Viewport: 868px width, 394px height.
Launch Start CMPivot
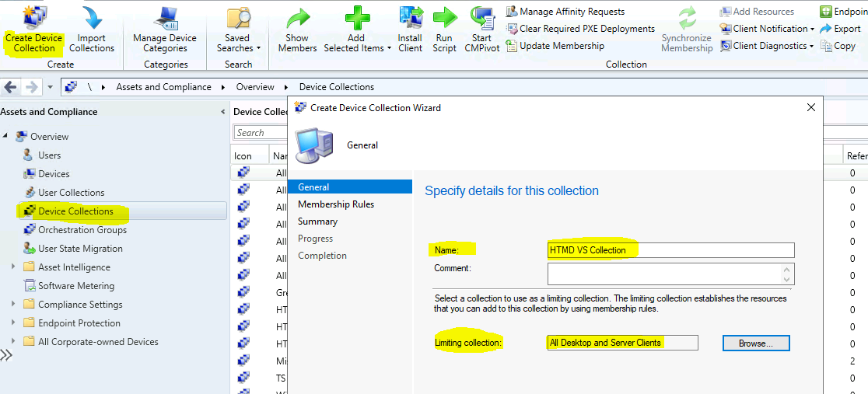click(x=481, y=29)
